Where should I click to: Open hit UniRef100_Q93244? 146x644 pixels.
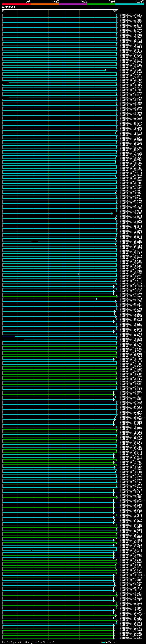131,452
